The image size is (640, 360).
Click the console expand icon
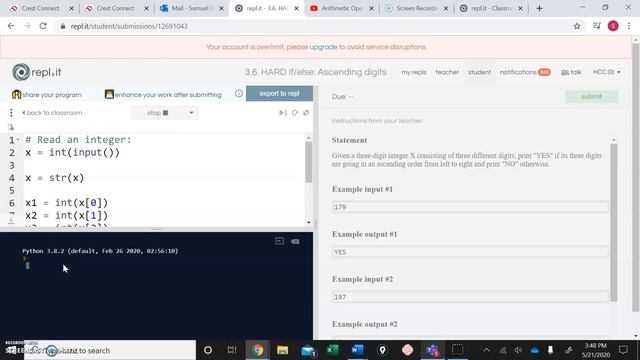[280, 241]
